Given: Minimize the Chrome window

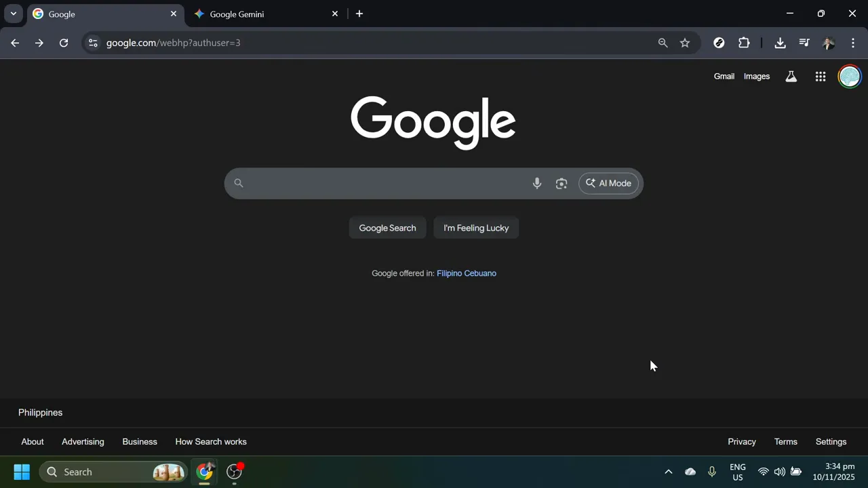Looking at the screenshot, I should point(790,14).
